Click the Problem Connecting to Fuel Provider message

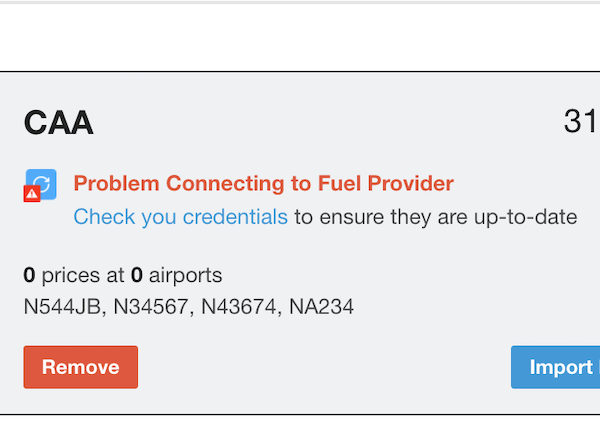[264, 183]
